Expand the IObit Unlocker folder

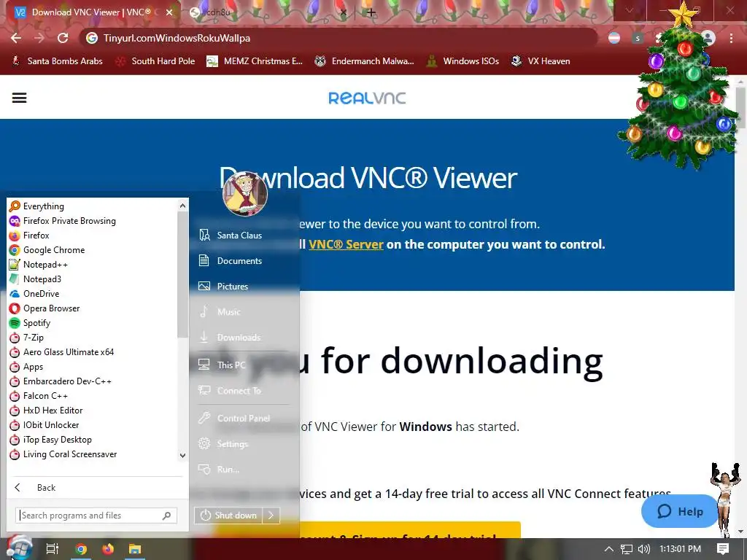44,425
